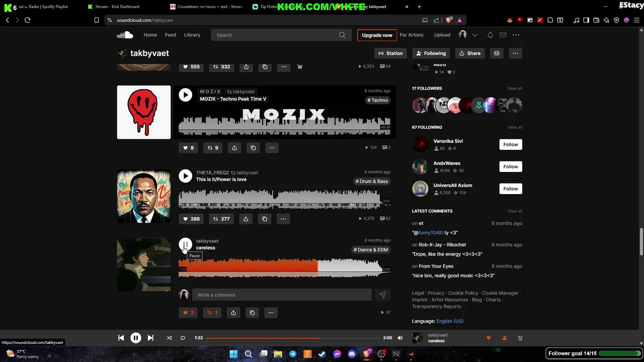Change language English (US) link
The width and height of the screenshot is (644, 362).
coord(450,321)
